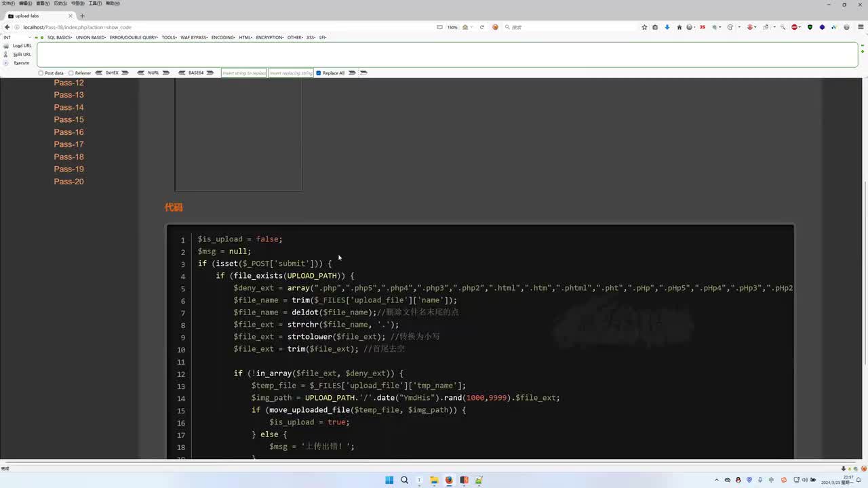868x488 pixels.
Task: Apply %URL encoding with right arrow
Action: click(167, 73)
